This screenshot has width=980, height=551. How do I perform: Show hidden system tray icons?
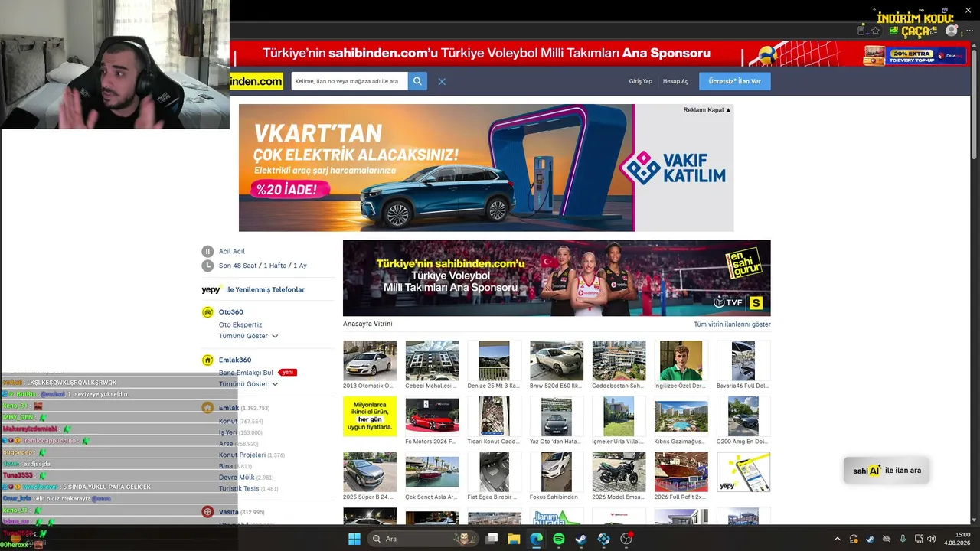coord(837,539)
